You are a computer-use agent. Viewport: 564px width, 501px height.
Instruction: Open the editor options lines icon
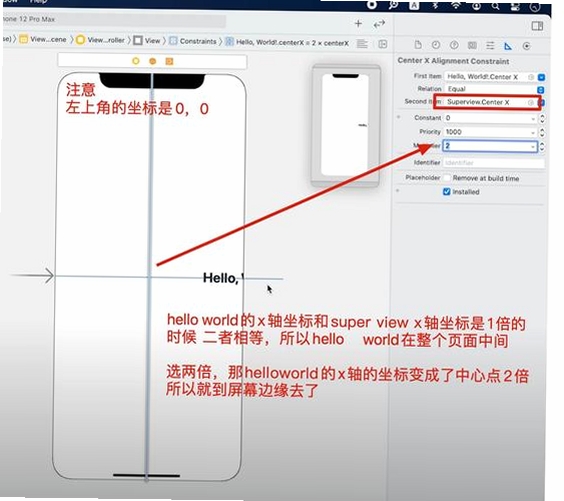tap(362, 44)
